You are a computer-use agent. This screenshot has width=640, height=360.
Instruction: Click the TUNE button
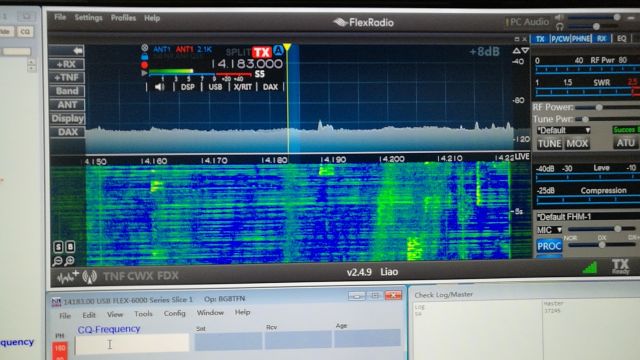(549, 144)
